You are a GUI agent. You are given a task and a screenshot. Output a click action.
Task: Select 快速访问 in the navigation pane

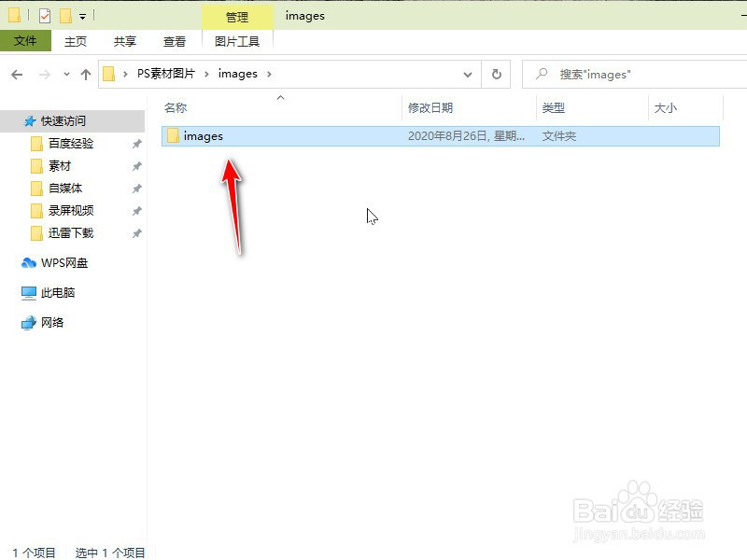point(73,121)
